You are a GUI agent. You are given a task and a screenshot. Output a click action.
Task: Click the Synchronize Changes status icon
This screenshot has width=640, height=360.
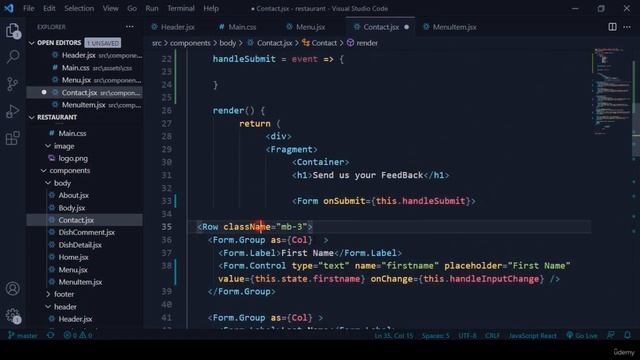point(51,336)
